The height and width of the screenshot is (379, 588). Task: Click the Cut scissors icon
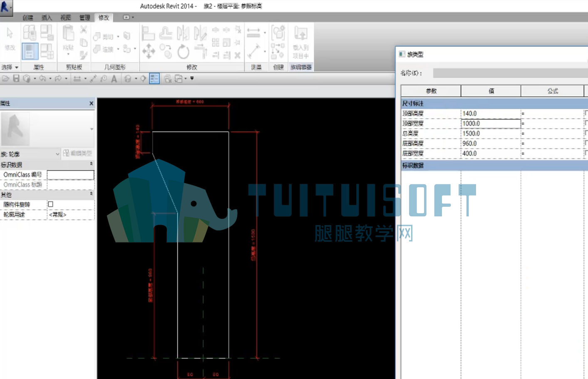point(84,30)
